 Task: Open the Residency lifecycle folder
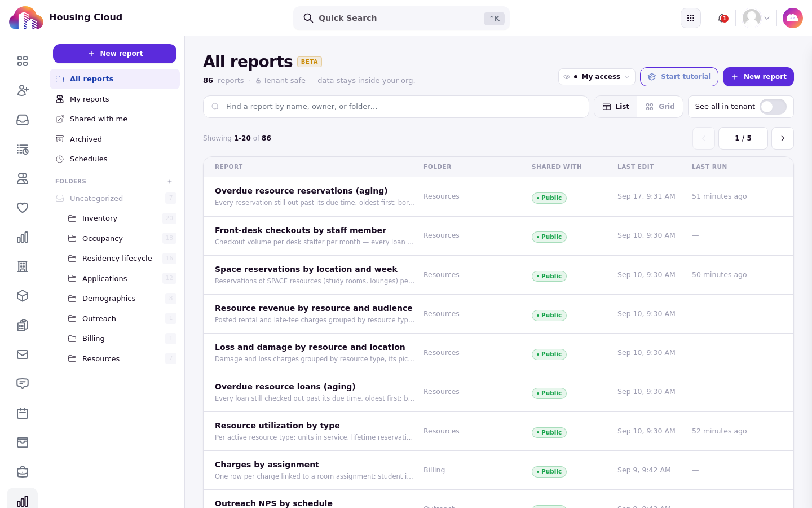point(121,259)
